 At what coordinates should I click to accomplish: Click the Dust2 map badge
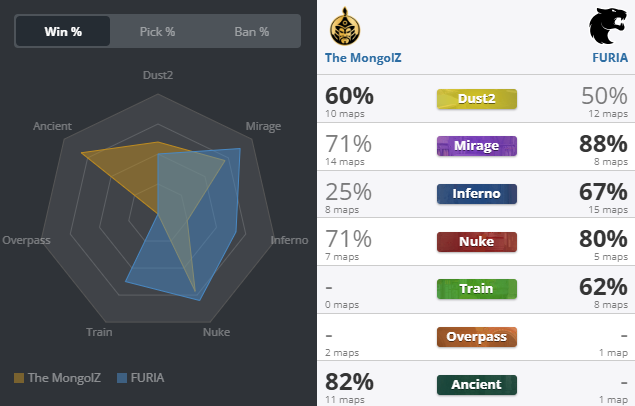click(477, 98)
